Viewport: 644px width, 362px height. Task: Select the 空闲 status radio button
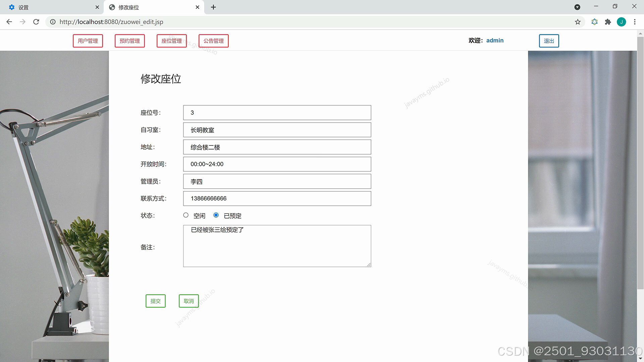click(x=186, y=215)
